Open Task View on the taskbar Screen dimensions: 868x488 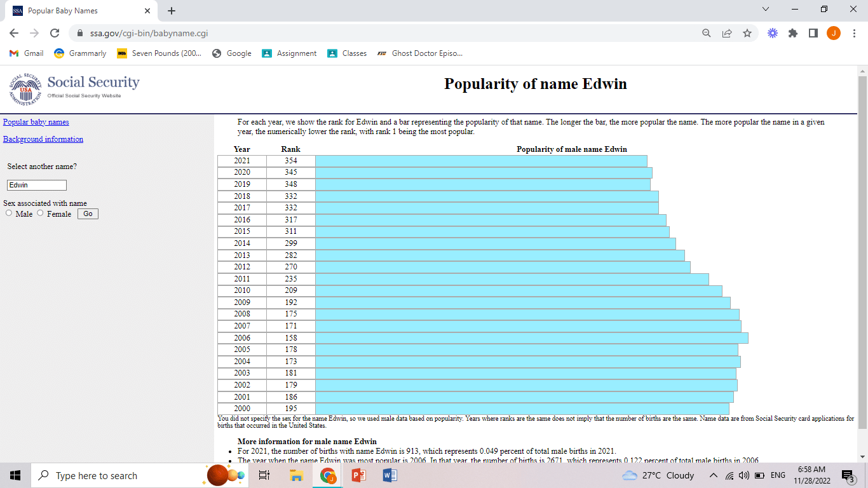point(265,475)
